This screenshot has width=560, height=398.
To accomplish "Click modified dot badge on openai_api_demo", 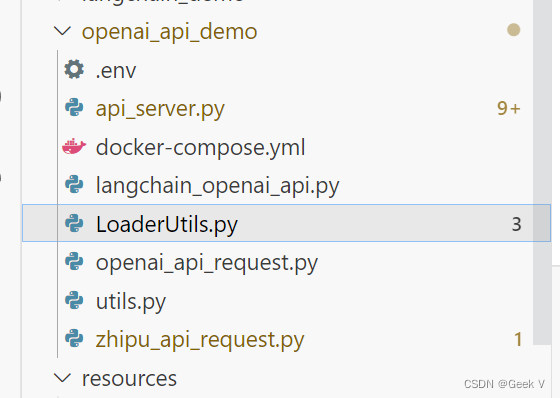I will pos(513,30).
